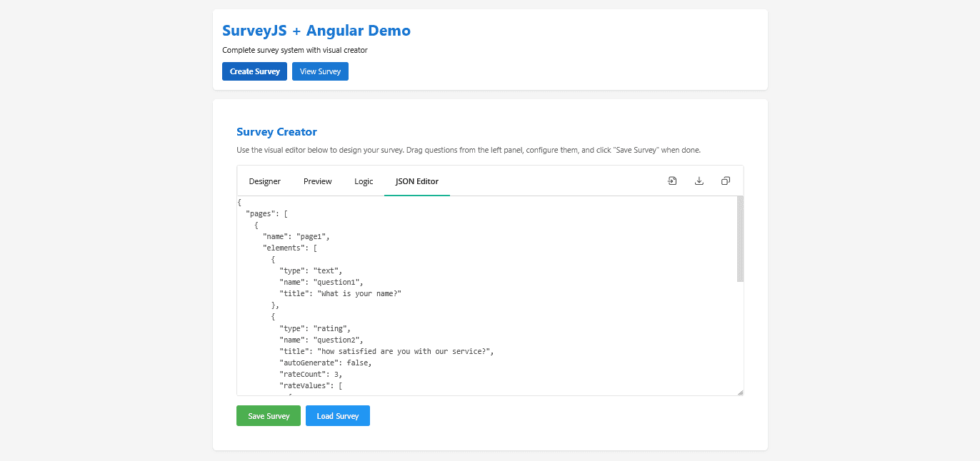Open the Preview tab

click(317, 181)
